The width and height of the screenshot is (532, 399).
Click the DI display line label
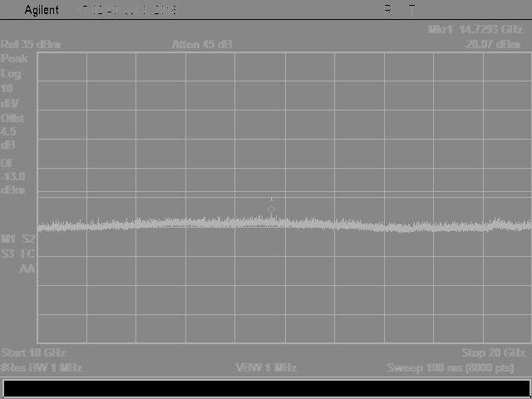[7, 163]
